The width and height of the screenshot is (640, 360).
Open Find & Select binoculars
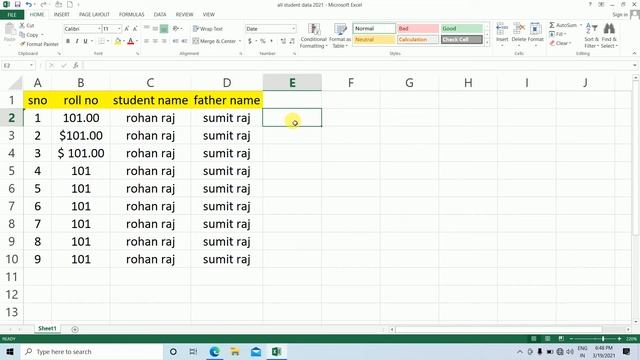pyautogui.click(x=609, y=36)
